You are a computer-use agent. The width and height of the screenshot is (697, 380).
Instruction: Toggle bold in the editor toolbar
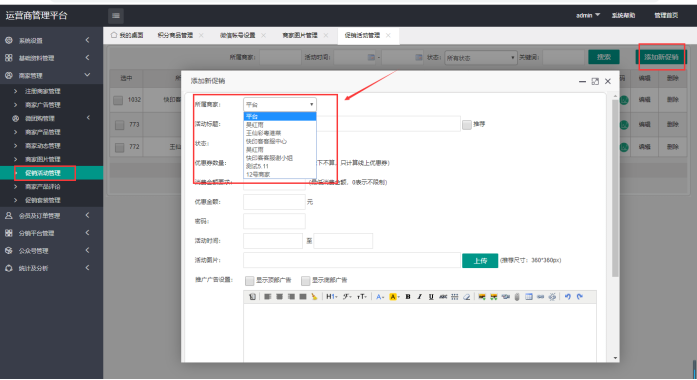click(408, 297)
